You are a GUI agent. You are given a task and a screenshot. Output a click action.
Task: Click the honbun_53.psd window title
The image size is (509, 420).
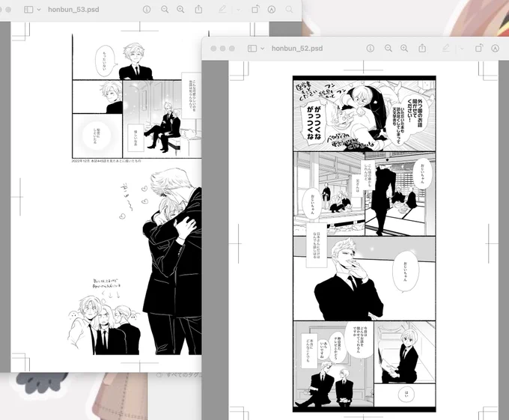[x=73, y=10]
